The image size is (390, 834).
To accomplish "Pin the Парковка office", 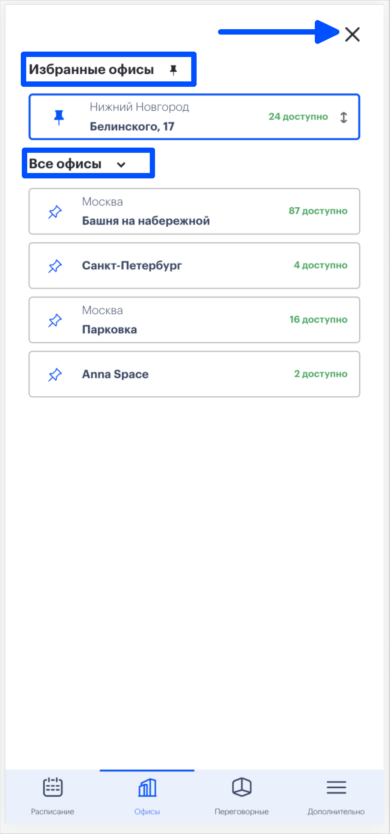I will (x=54, y=321).
